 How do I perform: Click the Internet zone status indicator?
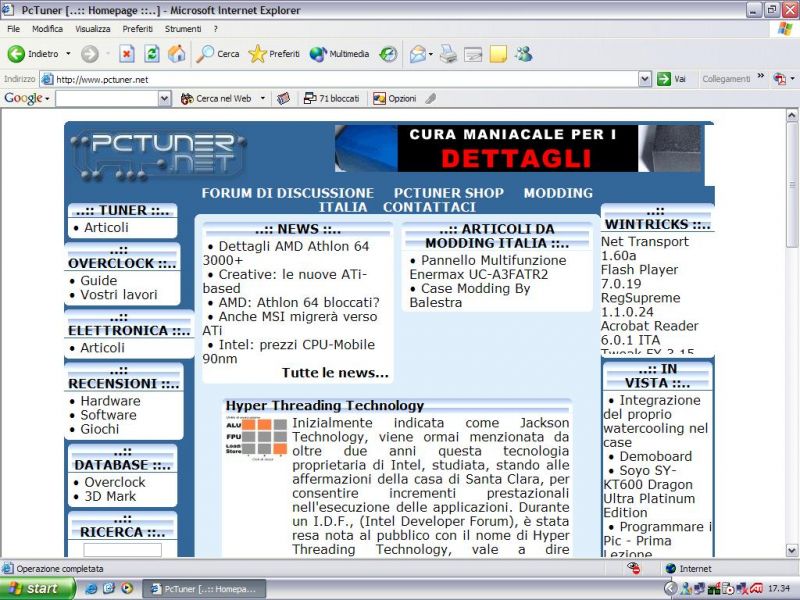pos(689,568)
